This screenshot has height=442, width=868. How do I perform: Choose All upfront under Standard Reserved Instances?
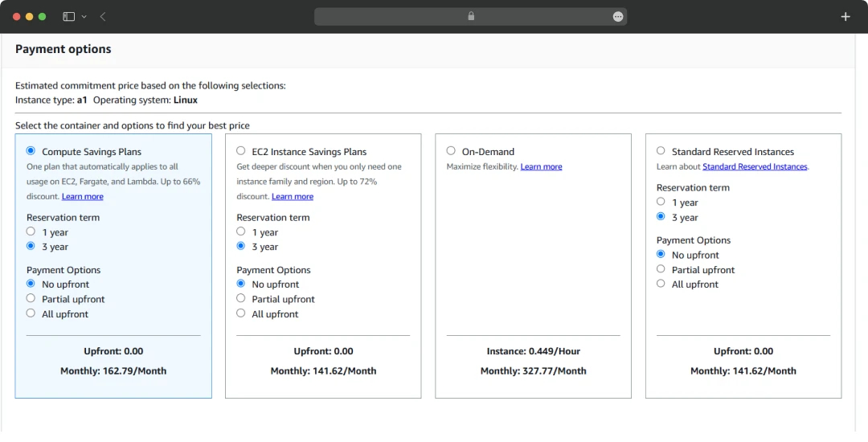(x=661, y=283)
